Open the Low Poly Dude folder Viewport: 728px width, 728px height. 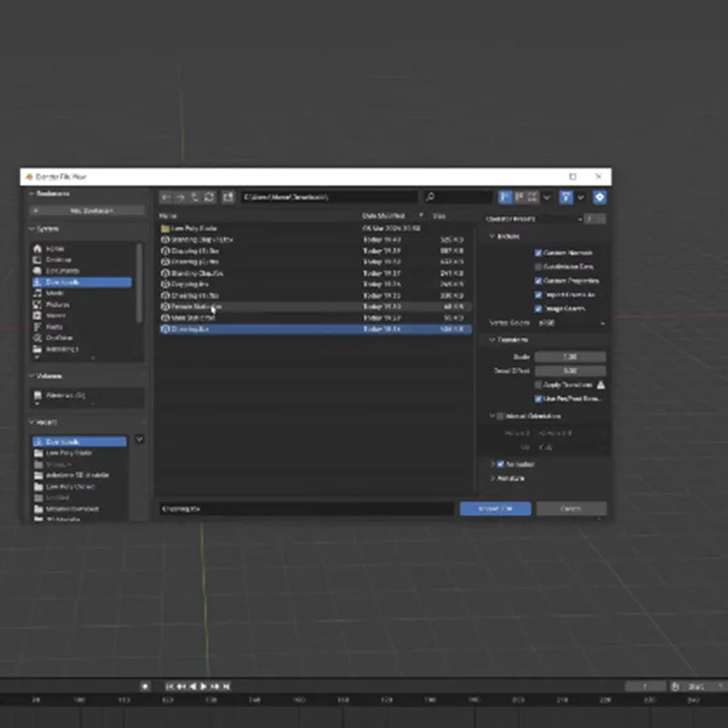click(194, 227)
